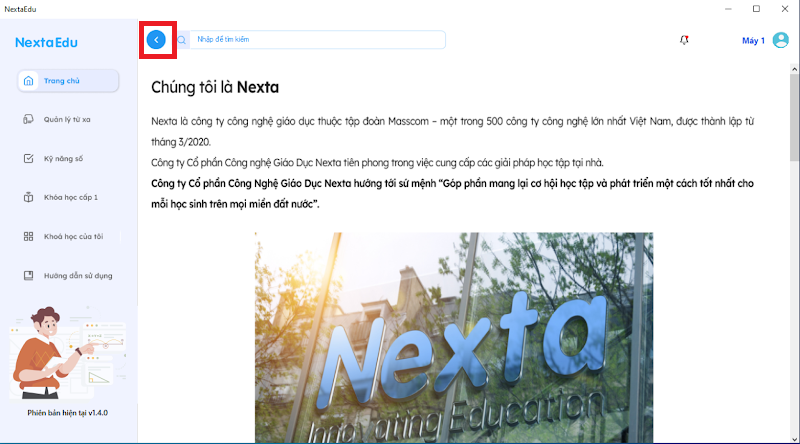
Task: Click the scrollbar up arrow
Action: (x=794, y=69)
